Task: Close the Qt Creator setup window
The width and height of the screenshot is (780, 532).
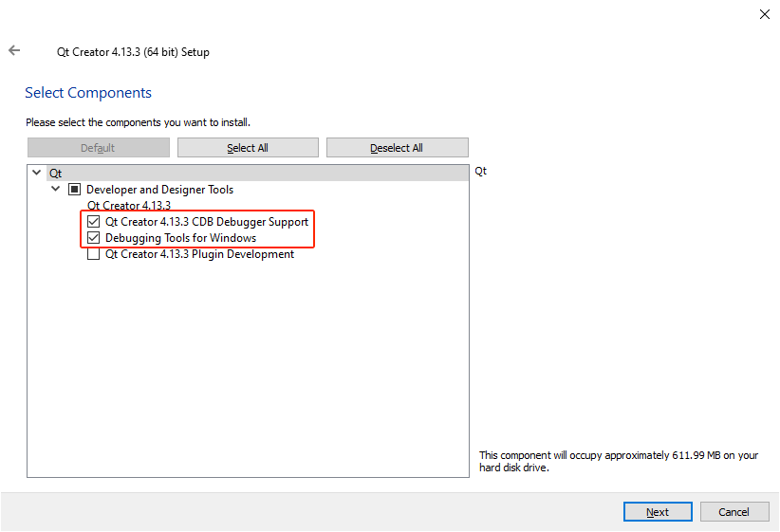Action: click(x=765, y=14)
